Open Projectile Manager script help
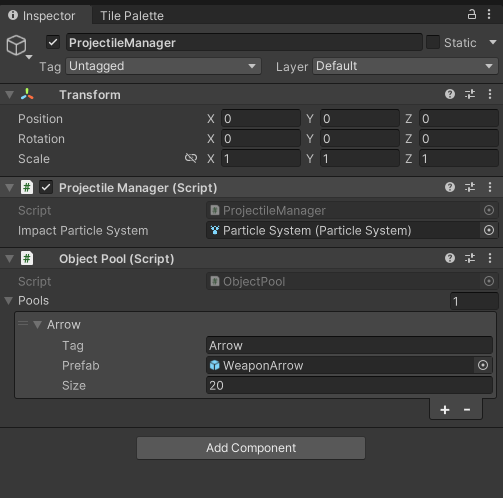 click(450, 187)
